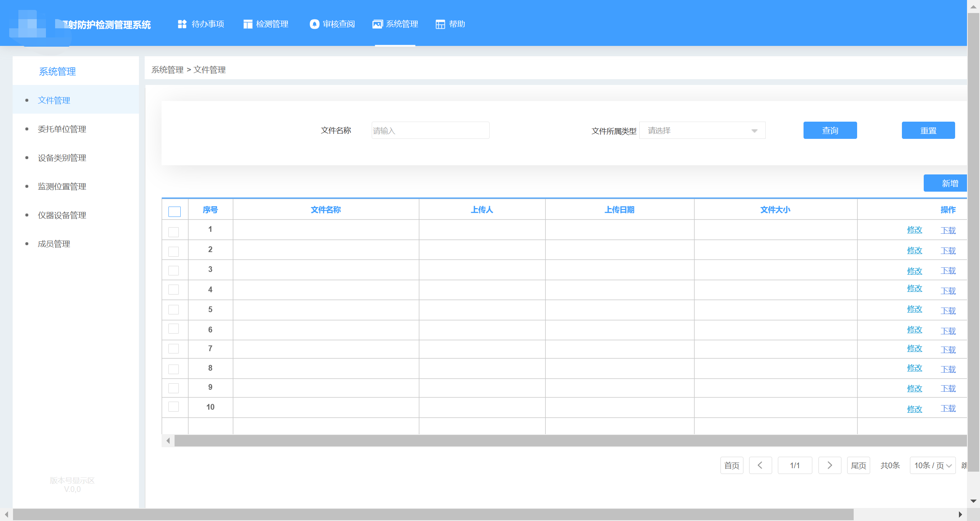Click the table horizontal scrollbar track
This screenshot has height=521, width=980.
pos(570,441)
